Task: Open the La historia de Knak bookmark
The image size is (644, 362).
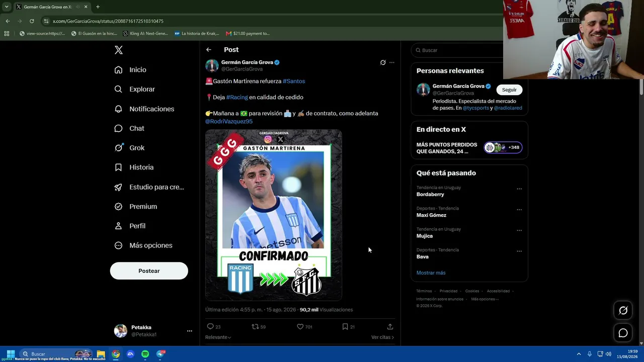Action: click(x=197, y=34)
